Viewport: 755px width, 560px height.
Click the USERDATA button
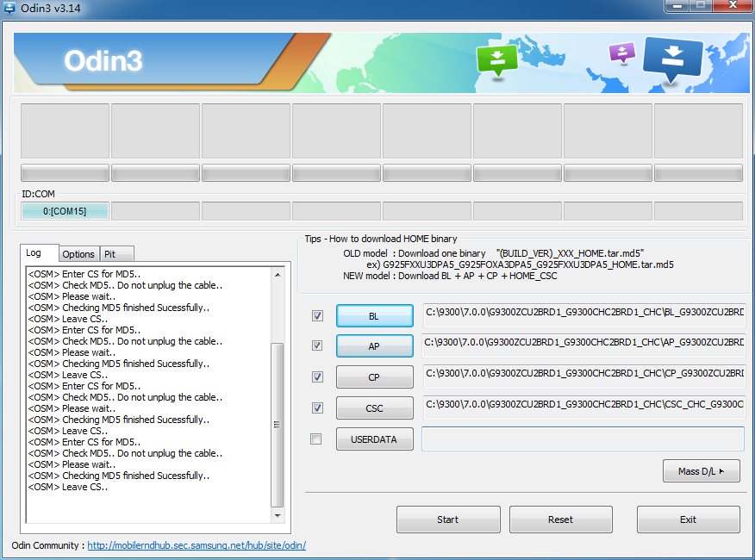(375, 439)
